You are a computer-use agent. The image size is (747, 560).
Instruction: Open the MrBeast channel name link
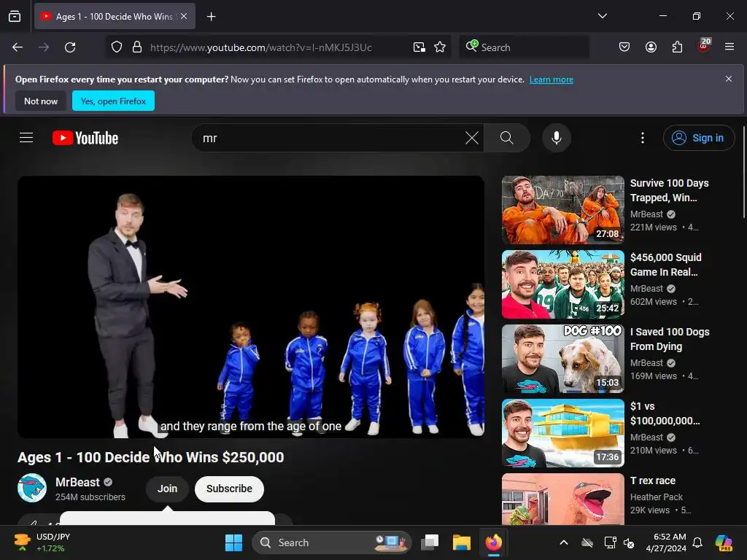coord(77,483)
